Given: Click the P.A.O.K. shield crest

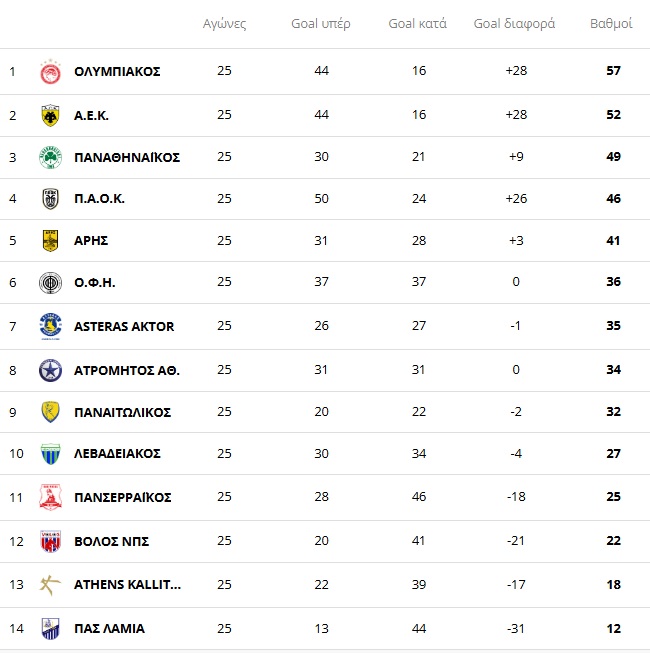Looking at the screenshot, I should tap(50, 199).
